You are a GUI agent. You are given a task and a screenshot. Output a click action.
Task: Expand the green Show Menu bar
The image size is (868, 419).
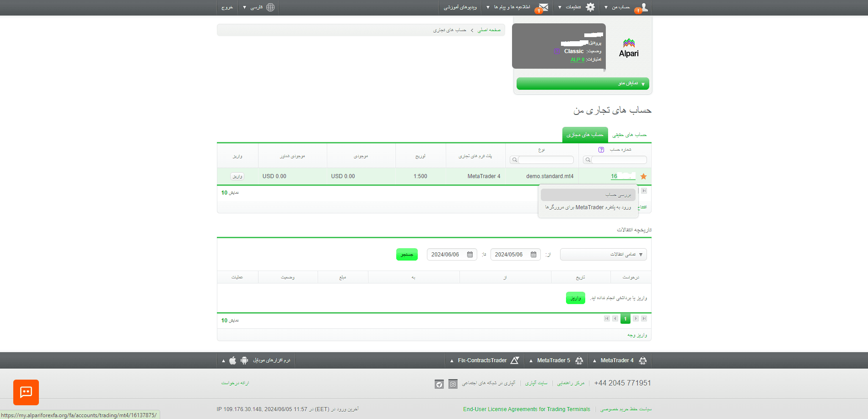pos(583,83)
